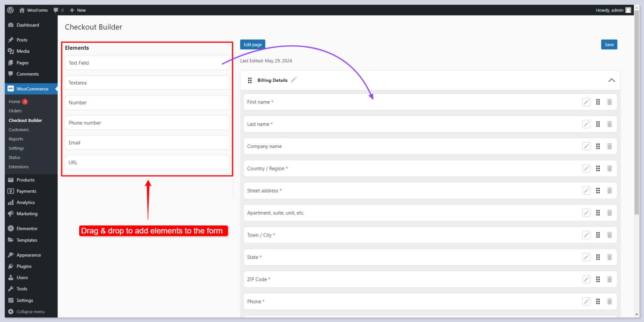The image size is (644, 322).
Task: Open the WordPress logo menu
Action: [x=11, y=10]
